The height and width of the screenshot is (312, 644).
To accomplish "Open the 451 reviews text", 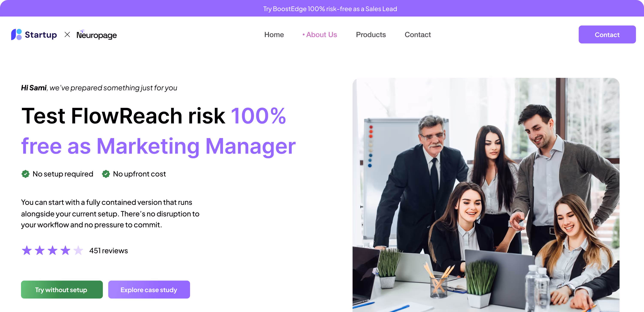I will click(x=109, y=250).
